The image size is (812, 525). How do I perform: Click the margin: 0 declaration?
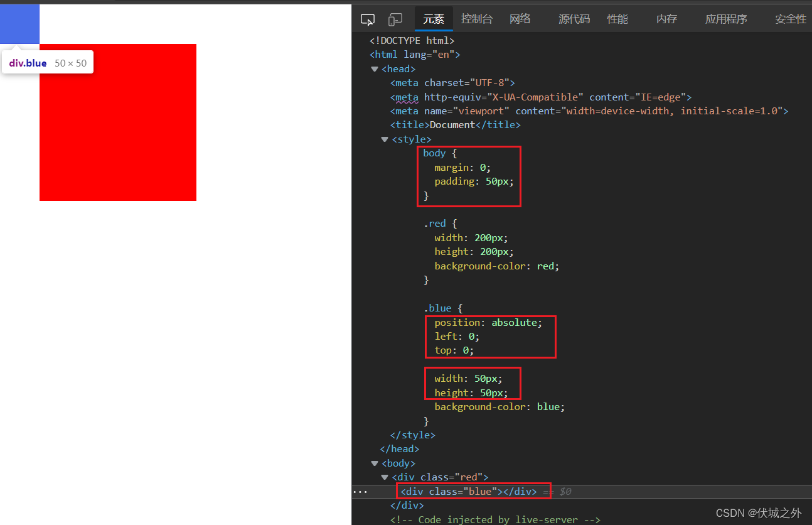pos(462,168)
